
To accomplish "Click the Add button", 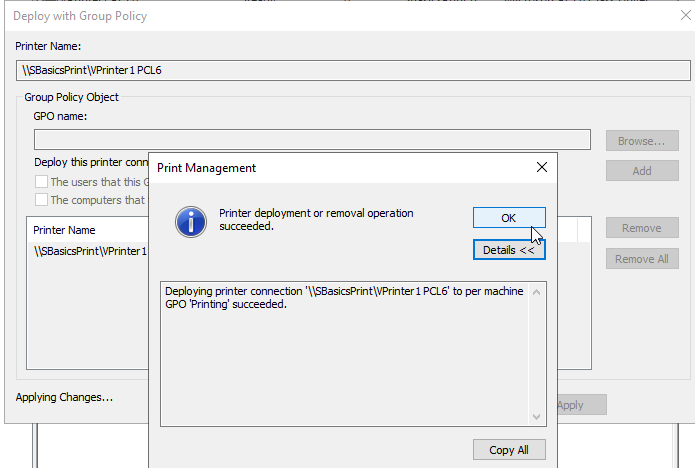I will tap(642, 171).
